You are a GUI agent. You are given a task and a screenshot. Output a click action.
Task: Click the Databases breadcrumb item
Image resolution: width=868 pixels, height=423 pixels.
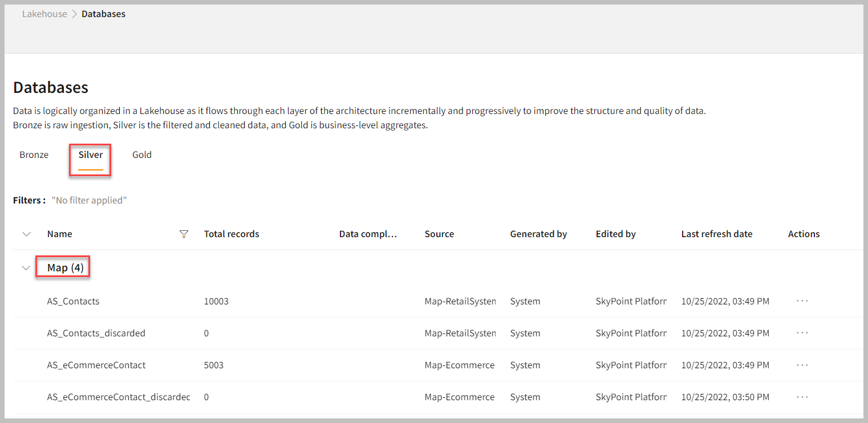click(103, 14)
